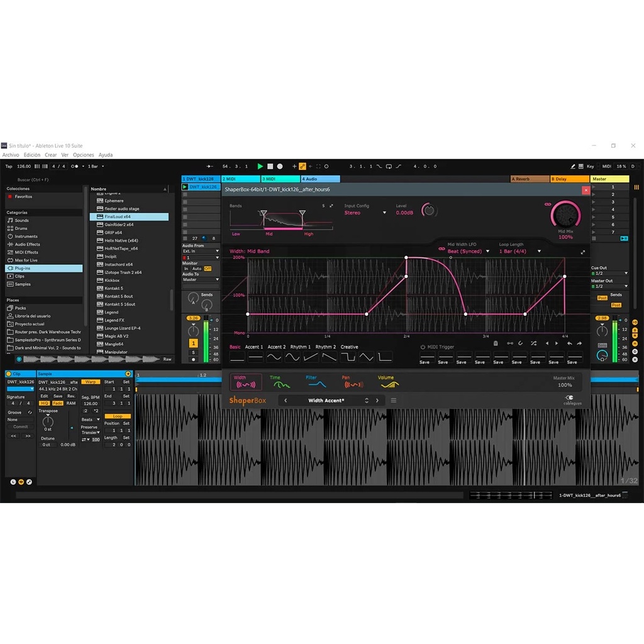
Task: Click the clipboard paste icon in ShaperBox
Action: click(x=496, y=343)
